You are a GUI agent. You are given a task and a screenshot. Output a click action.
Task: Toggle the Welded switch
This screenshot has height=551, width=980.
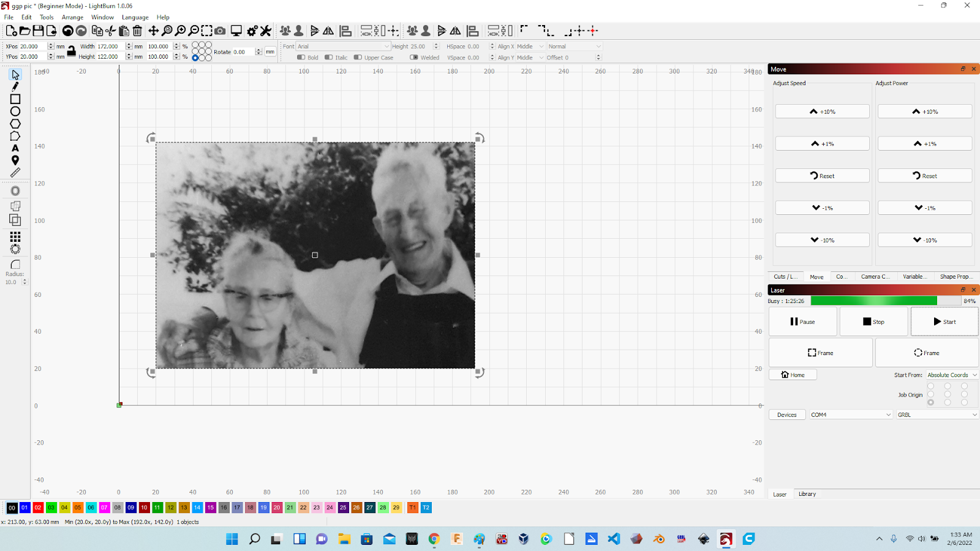point(414,58)
